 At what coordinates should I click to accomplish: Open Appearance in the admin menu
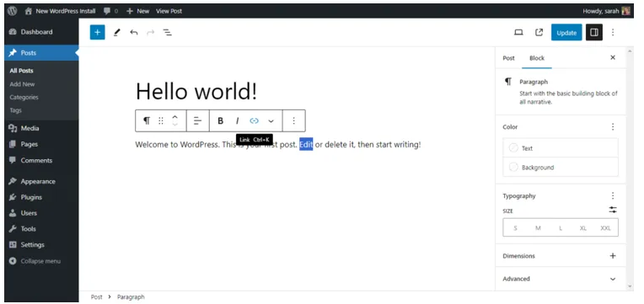(x=41, y=181)
